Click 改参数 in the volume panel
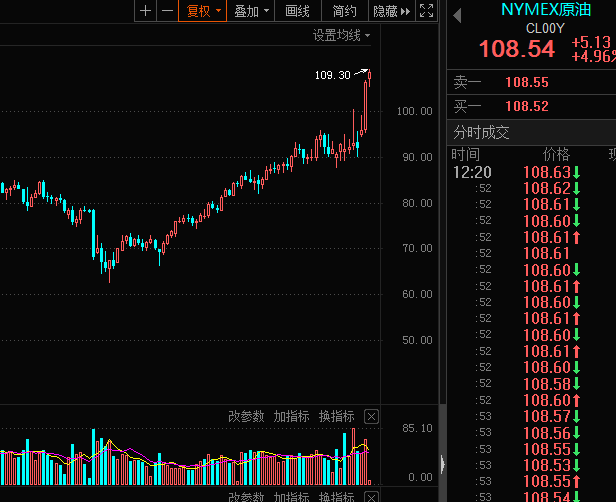Viewport: 616px width, 502px height. 246,416
